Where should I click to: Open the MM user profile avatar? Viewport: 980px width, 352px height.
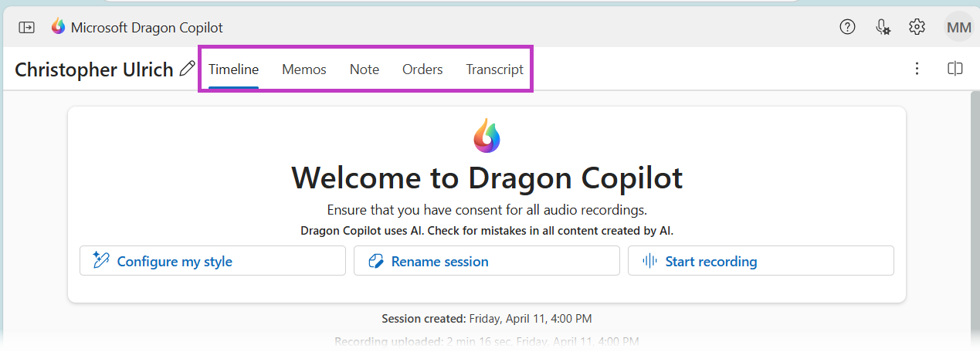[x=958, y=27]
